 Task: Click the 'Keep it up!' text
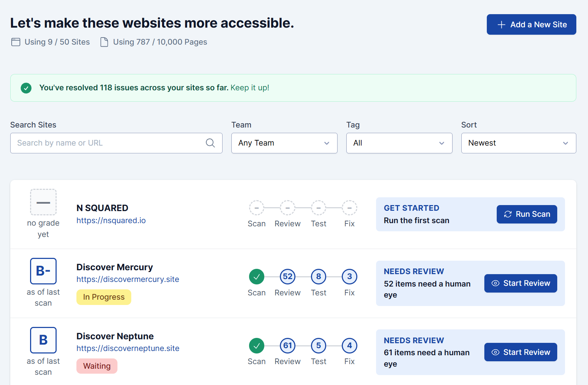(250, 88)
